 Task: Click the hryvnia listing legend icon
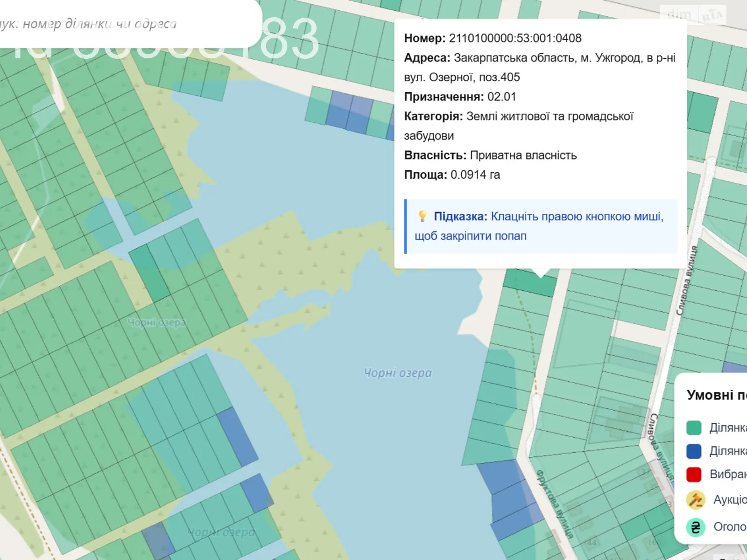coord(695,527)
